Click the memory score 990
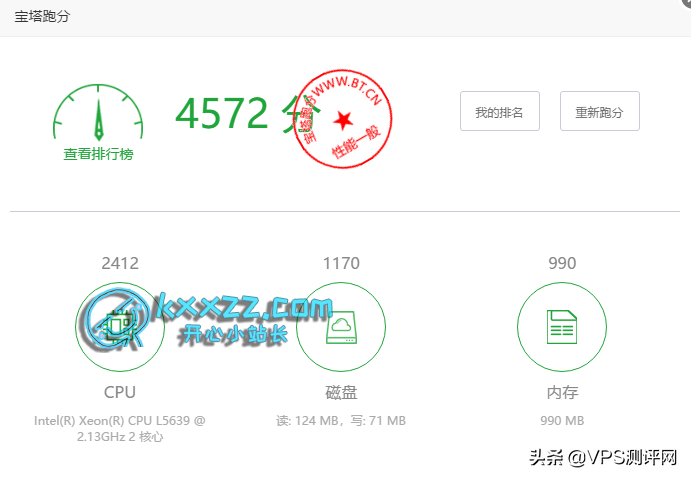The height and width of the screenshot is (480, 691). (x=562, y=263)
